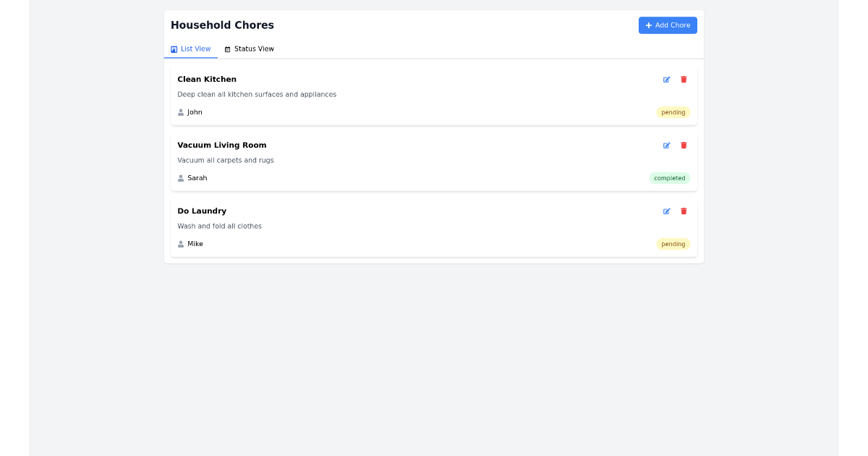
Task: Click the pending badge on Clean Kitchen
Action: coord(673,112)
